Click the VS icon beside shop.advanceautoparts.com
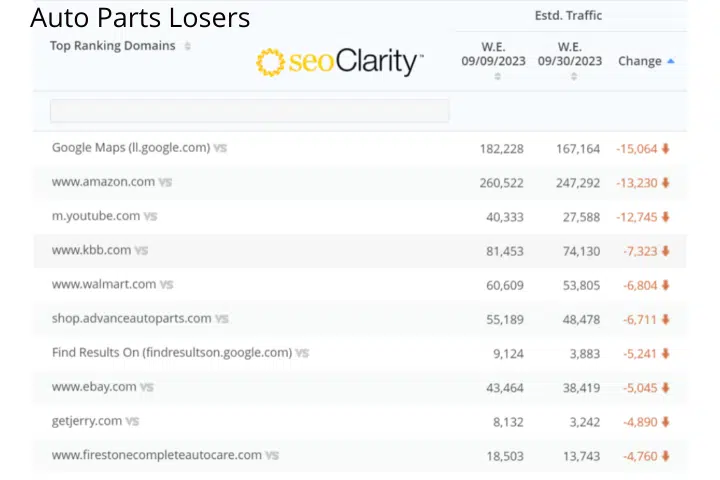The height and width of the screenshot is (480, 720). tap(222, 319)
